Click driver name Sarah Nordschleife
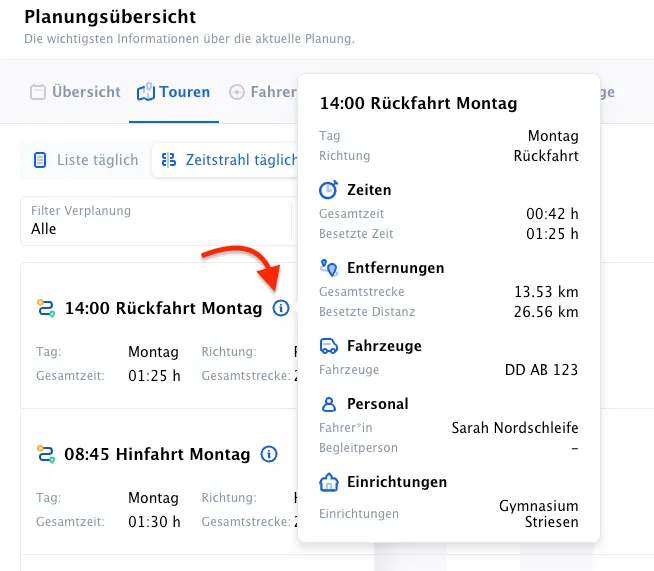The image size is (654, 571). tap(515, 428)
